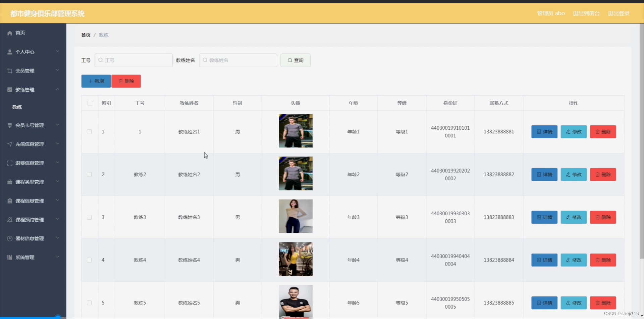
Task: Click 退出登录 in the top bar
Action: click(x=619, y=13)
